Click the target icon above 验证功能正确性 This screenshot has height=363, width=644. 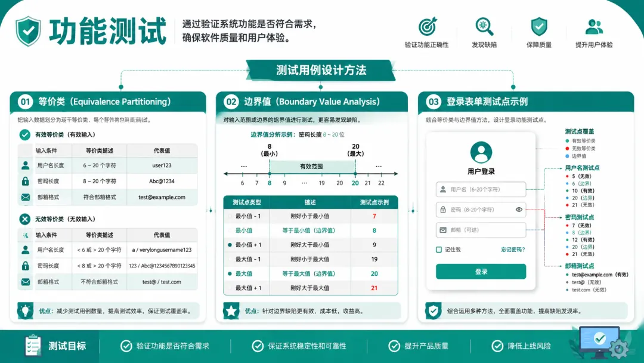(x=427, y=27)
